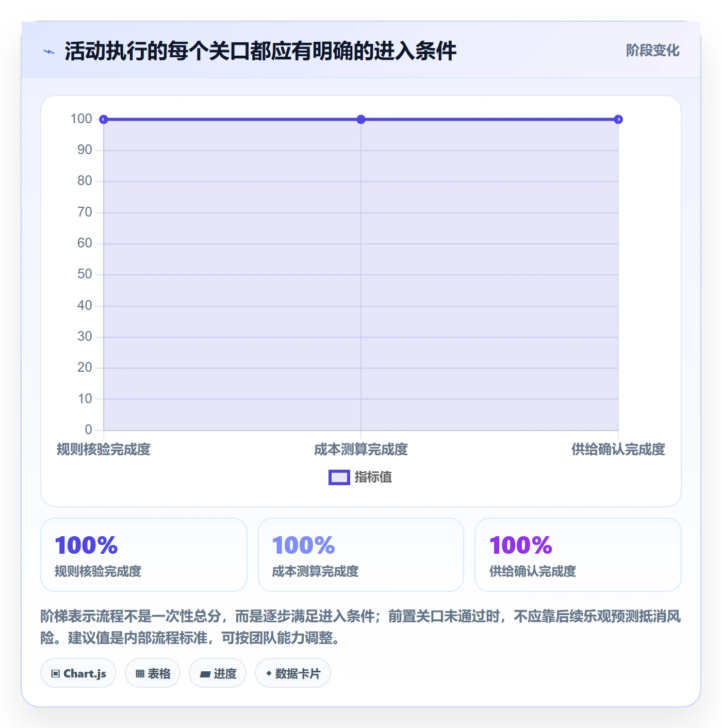
Task: Click the title 活动执行的每个关口都应有明确的进入条件
Action: click(260, 52)
